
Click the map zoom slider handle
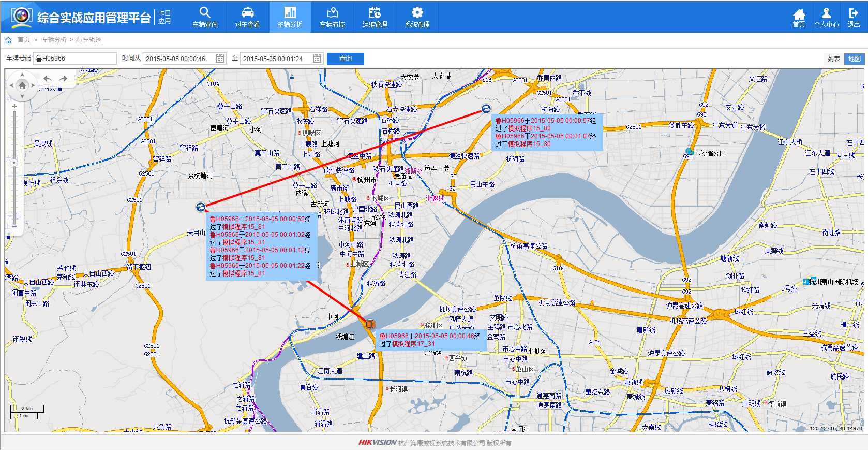coord(14,163)
